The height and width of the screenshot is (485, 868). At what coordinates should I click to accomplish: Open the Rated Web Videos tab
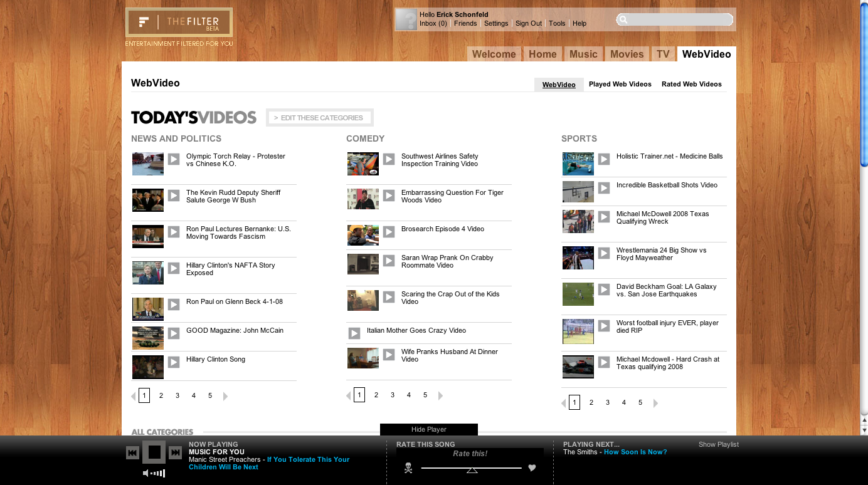point(691,84)
